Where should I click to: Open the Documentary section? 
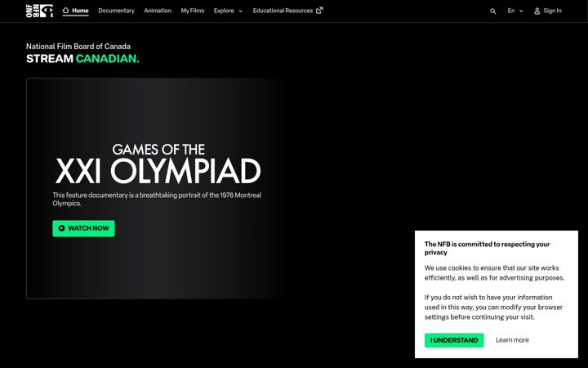(116, 11)
